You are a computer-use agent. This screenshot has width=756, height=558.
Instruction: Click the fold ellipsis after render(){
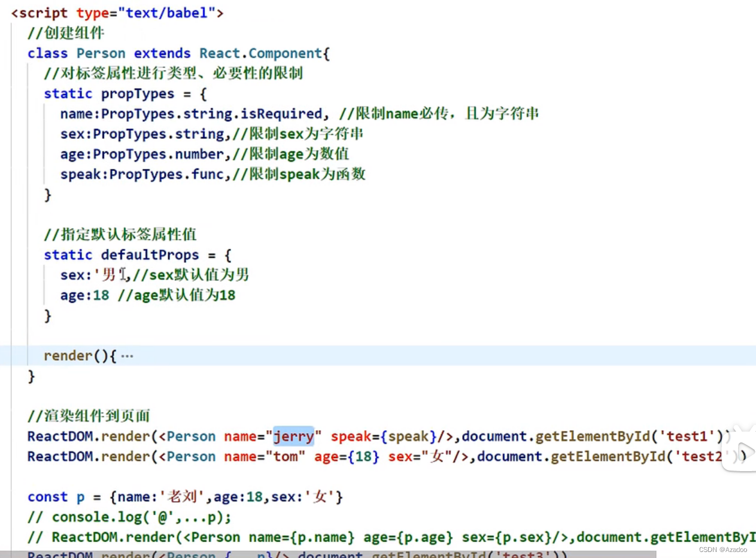click(x=127, y=356)
